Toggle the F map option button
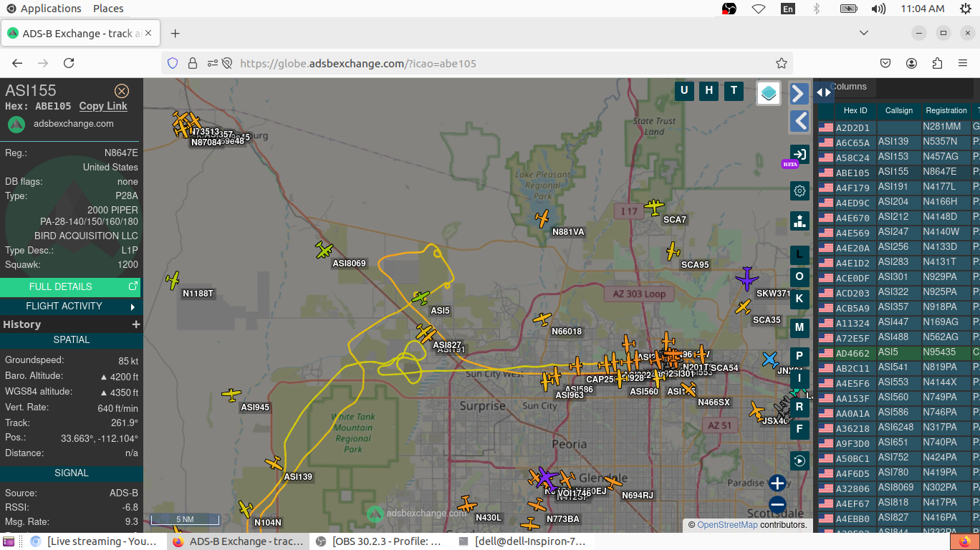Image resolution: width=980 pixels, height=550 pixels. point(799,430)
